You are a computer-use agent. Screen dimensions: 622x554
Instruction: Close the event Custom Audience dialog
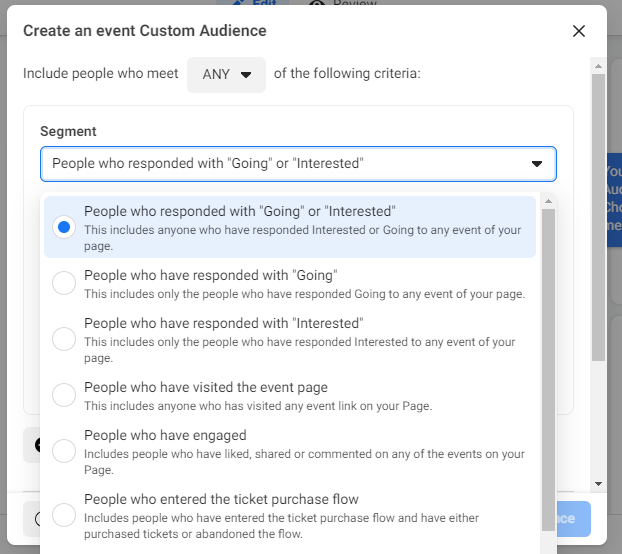click(578, 31)
